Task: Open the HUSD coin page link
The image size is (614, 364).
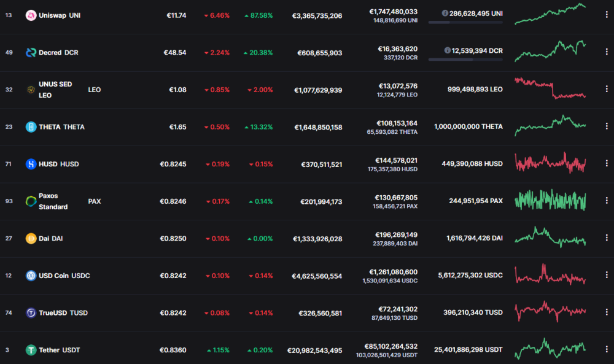Action: tap(59, 164)
